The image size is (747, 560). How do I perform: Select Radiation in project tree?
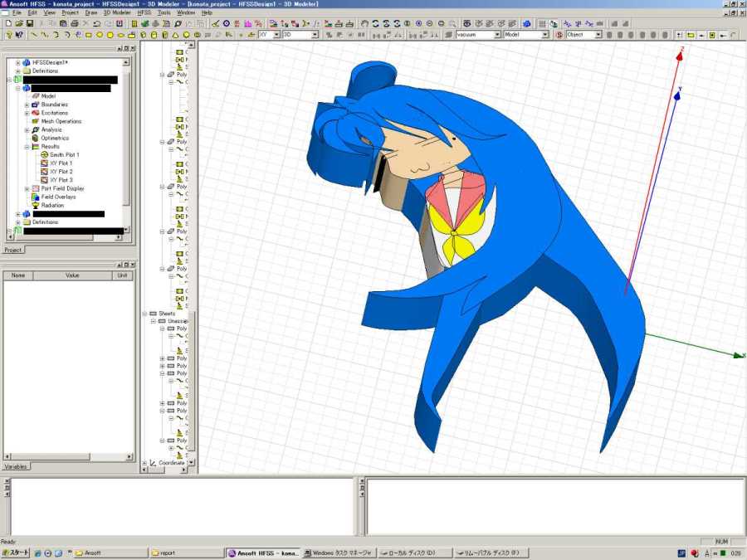point(52,205)
